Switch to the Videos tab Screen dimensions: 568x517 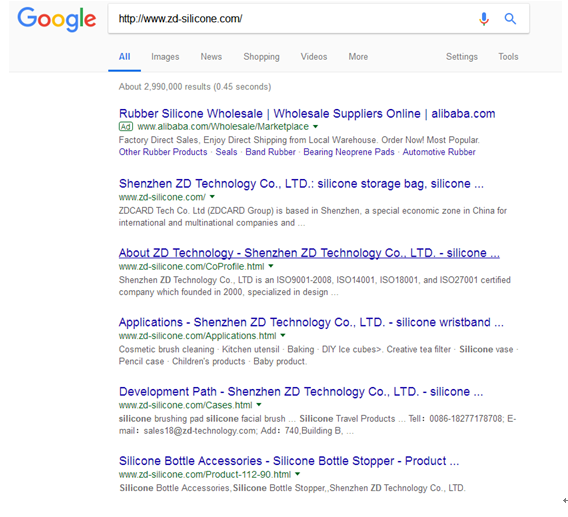point(314,57)
